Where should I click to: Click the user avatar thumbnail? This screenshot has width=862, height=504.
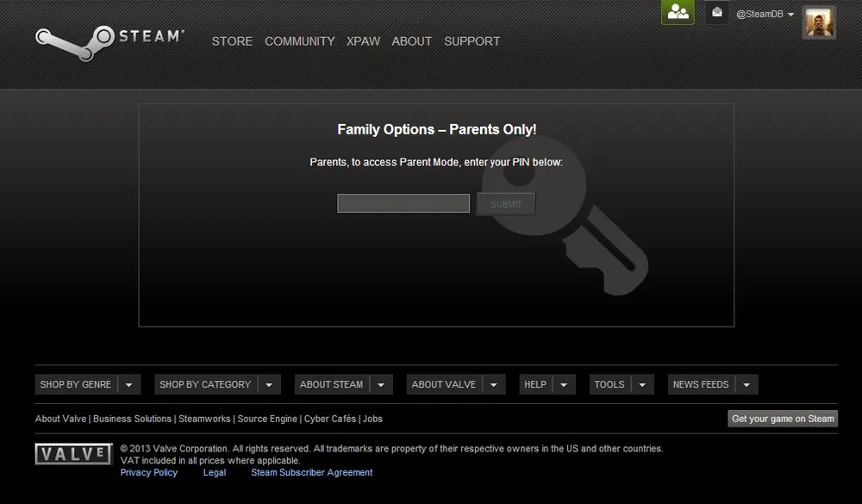tap(819, 22)
